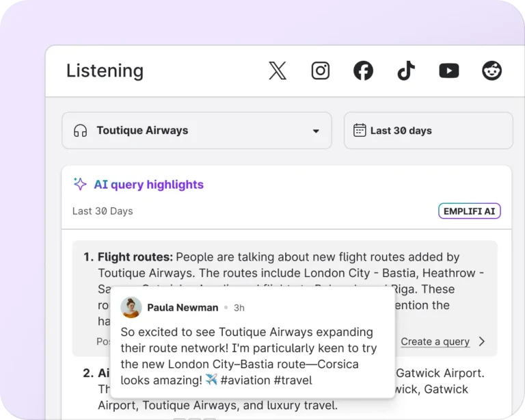Screen dimensions: 525x420
Task: Click the Paula Newman author name
Action: point(183,307)
